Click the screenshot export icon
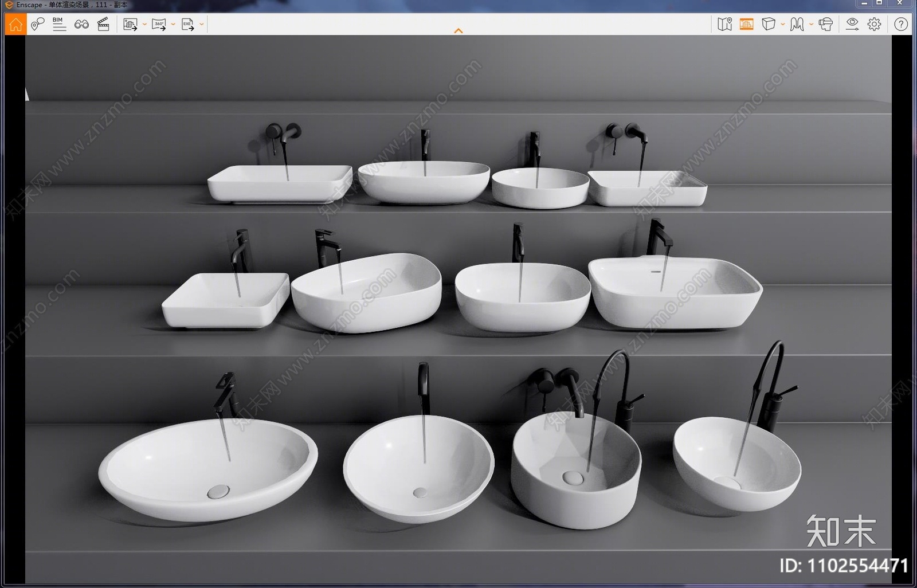 tap(131, 24)
